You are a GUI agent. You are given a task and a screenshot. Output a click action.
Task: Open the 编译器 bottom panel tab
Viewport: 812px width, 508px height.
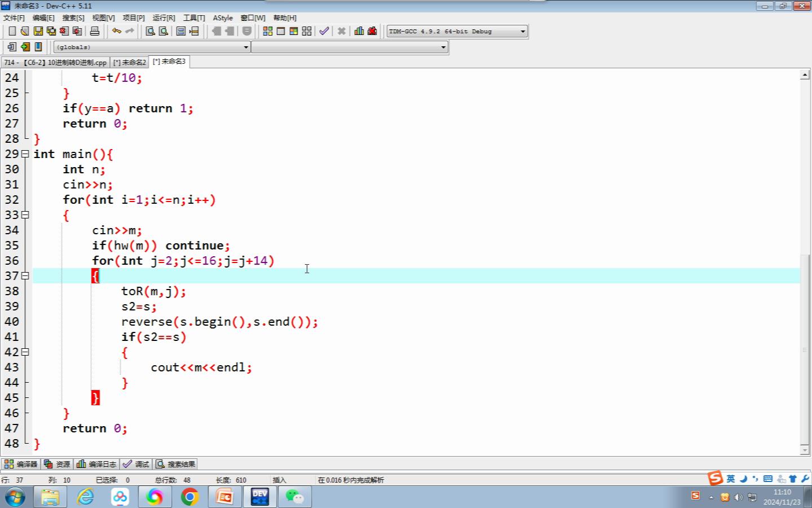click(x=21, y=464)
